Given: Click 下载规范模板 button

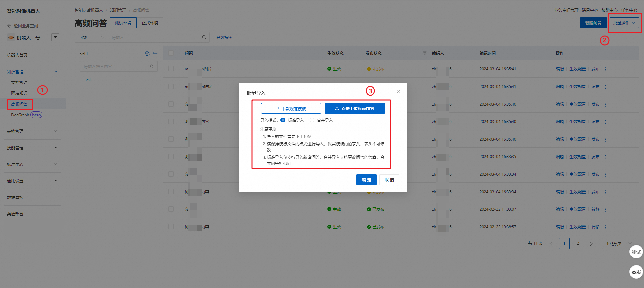Looking at the screenshot, I should [291, 108].
